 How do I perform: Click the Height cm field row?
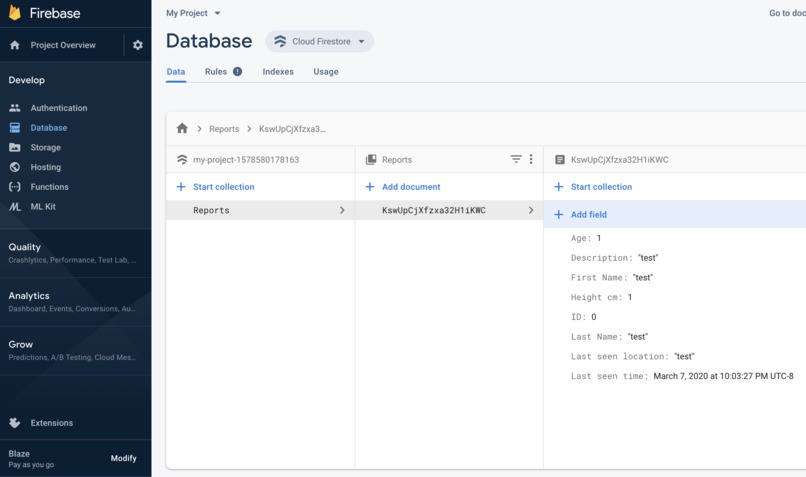[x=601, y=297]
